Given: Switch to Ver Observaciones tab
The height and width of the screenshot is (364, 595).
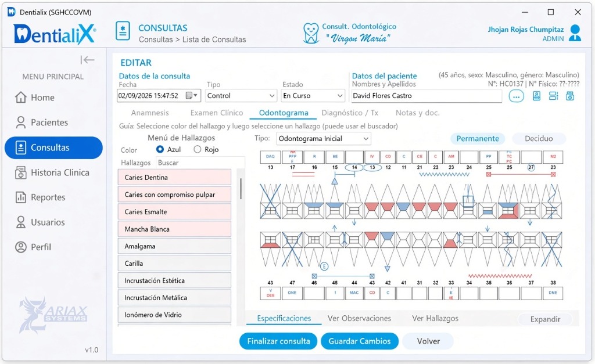Looking at the screenshot, I should (359, 319).
